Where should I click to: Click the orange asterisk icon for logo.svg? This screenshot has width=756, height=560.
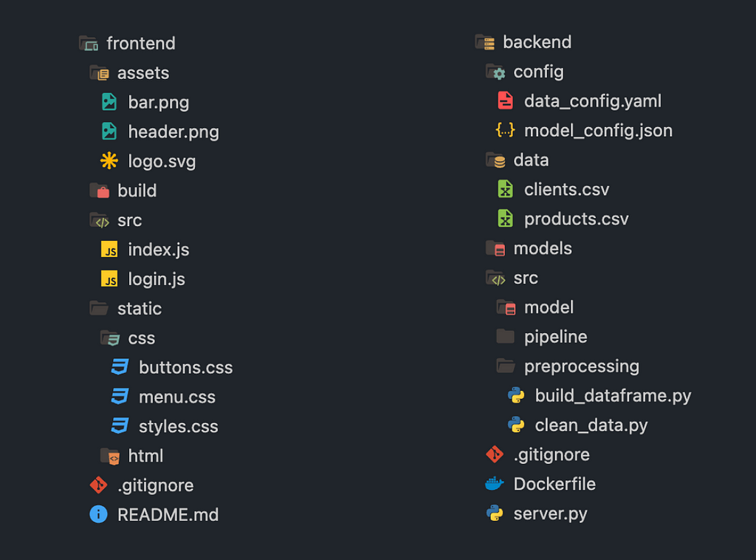(109, 160)
